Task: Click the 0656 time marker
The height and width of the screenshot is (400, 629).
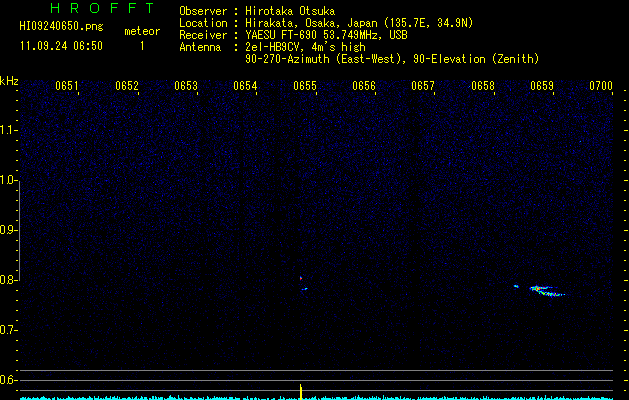Action: pyautogui.click(x=364, y=86)
